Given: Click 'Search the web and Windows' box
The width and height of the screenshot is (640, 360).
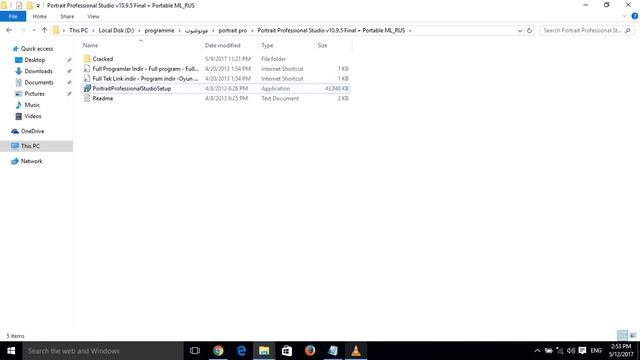Looking at the screenshot, I should (103, 351).
